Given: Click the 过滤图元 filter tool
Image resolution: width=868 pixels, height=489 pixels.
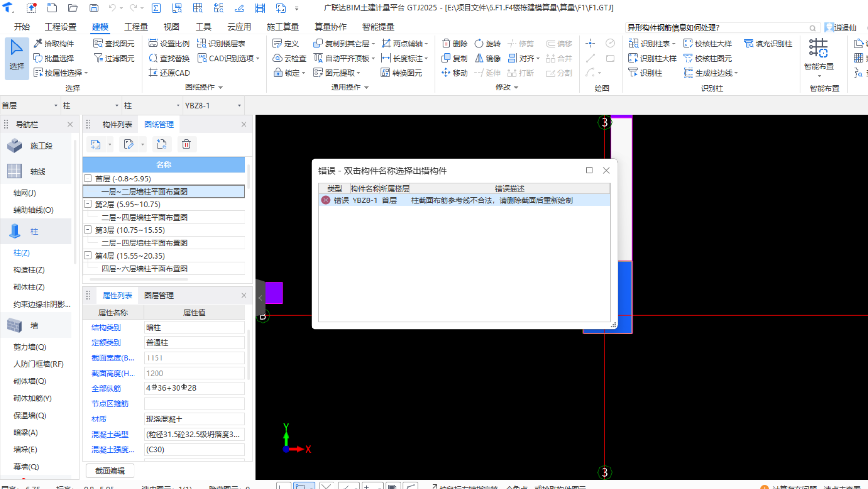Looking at the screenshot, I should (x=114, y=58).
